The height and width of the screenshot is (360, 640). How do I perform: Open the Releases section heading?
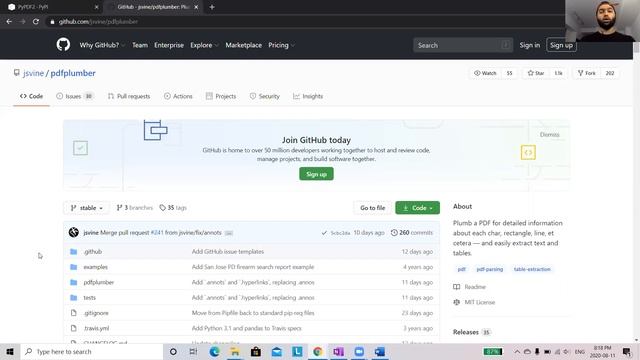[466, 332]
